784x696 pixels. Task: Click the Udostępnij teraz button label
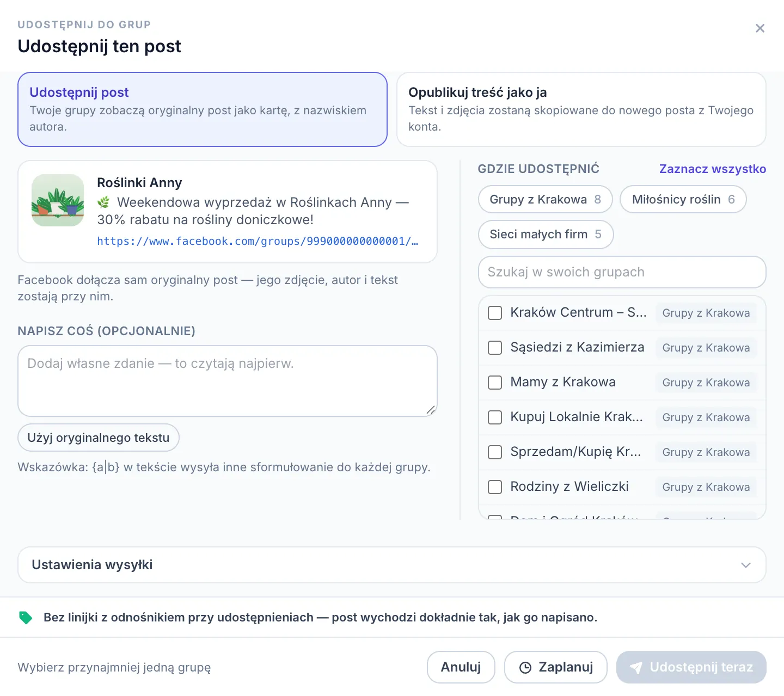coord(701,667)
